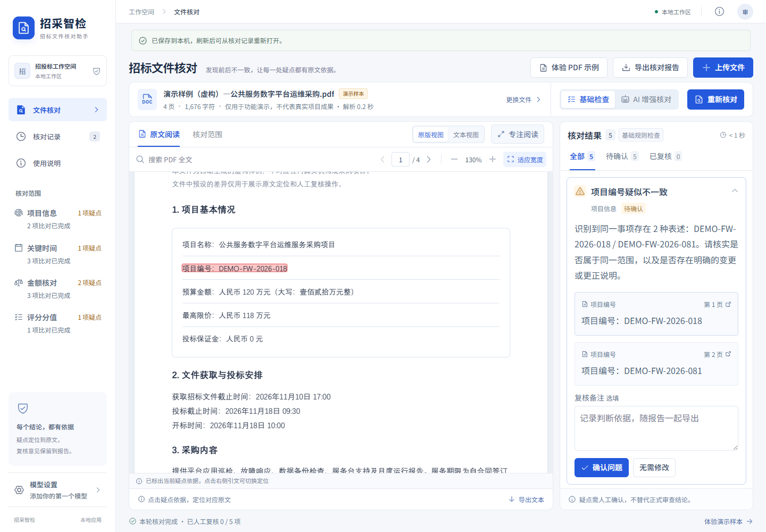Select 金额核对 scope item
This screenshot has height=532, width=766.
coord(57,288)
